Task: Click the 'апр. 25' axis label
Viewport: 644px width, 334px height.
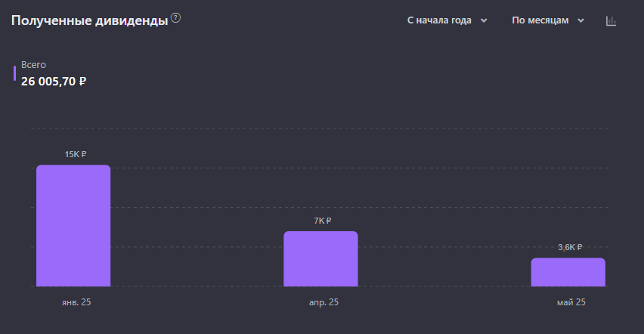Action: [324, 302]
